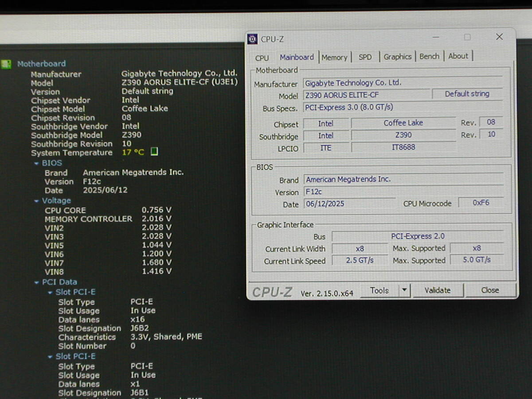The image size is (532, 399).
Task: Collapse the BIOS tree section
Action: pos(36,163)
